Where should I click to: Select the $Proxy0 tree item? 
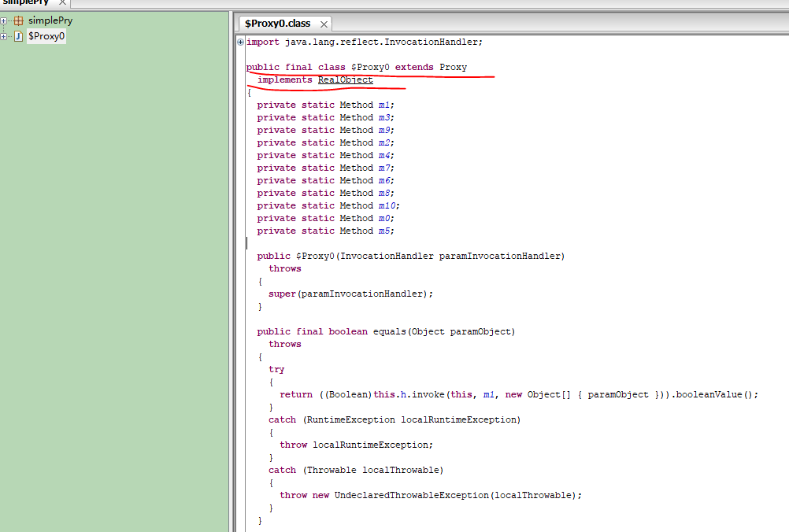click(46, 36)
